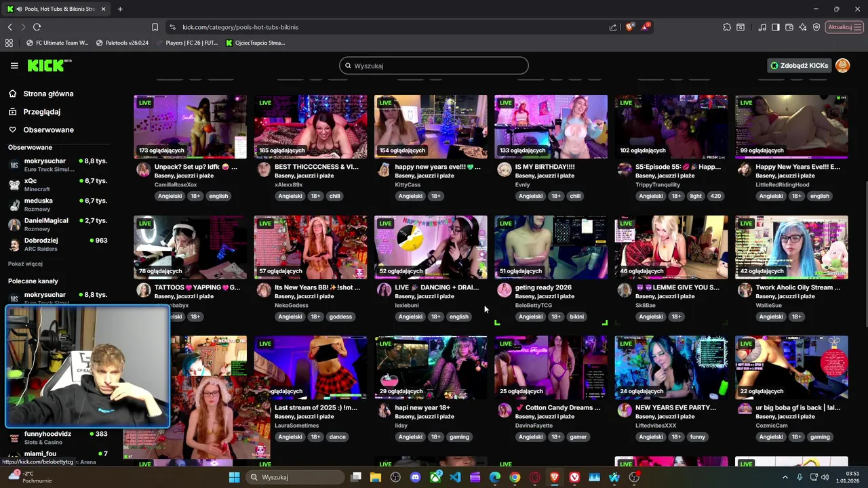Click the 'chill' tag under xAlexx89x
The image size is (868, 488).
tap(334, 196)
